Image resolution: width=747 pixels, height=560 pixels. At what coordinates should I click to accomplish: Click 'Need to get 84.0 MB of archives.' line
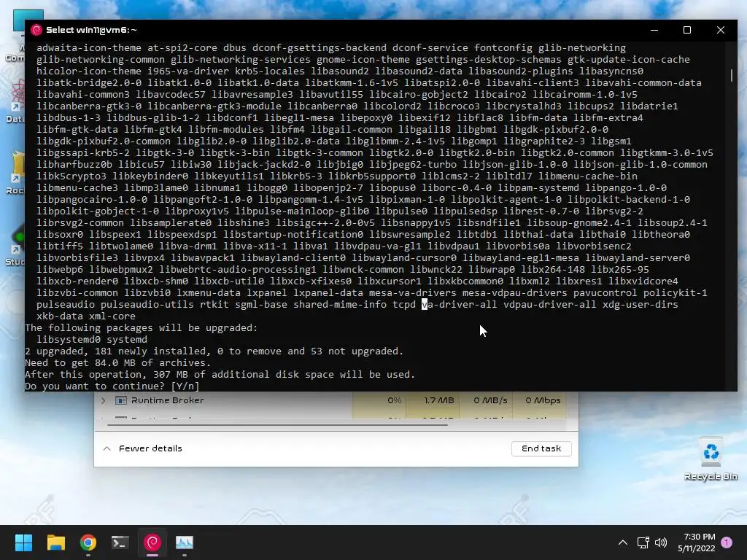[117, 363]
